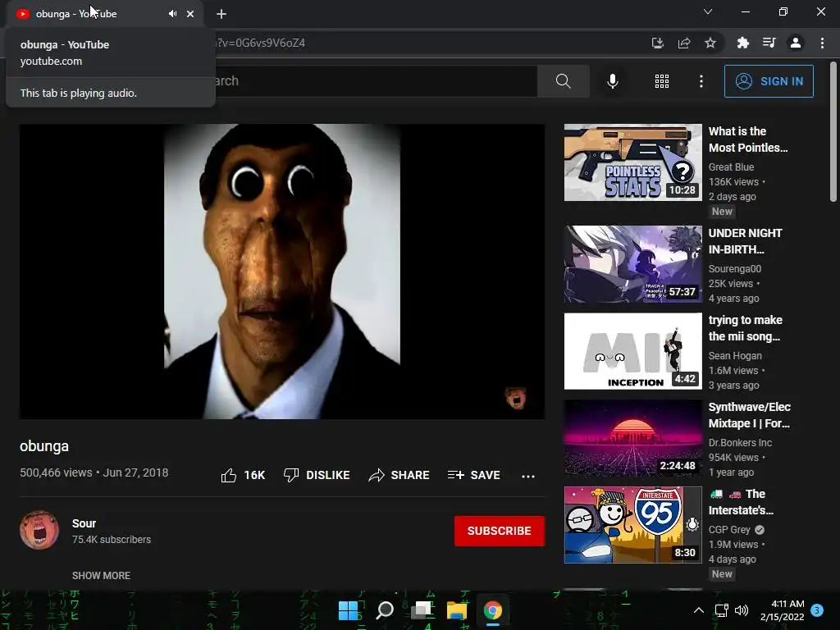Open 'What is the Most Pointles...' title

[x=748, y=139]
